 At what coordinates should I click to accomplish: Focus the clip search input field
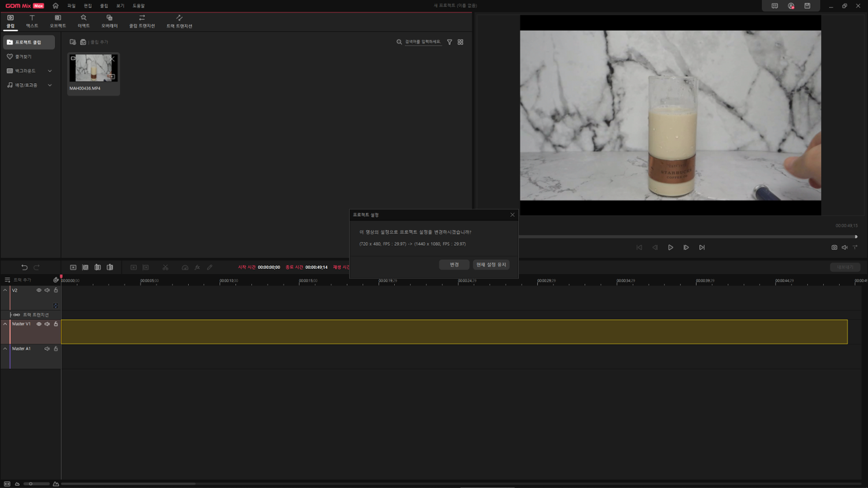pyautogui.click(x=423, y=42)
